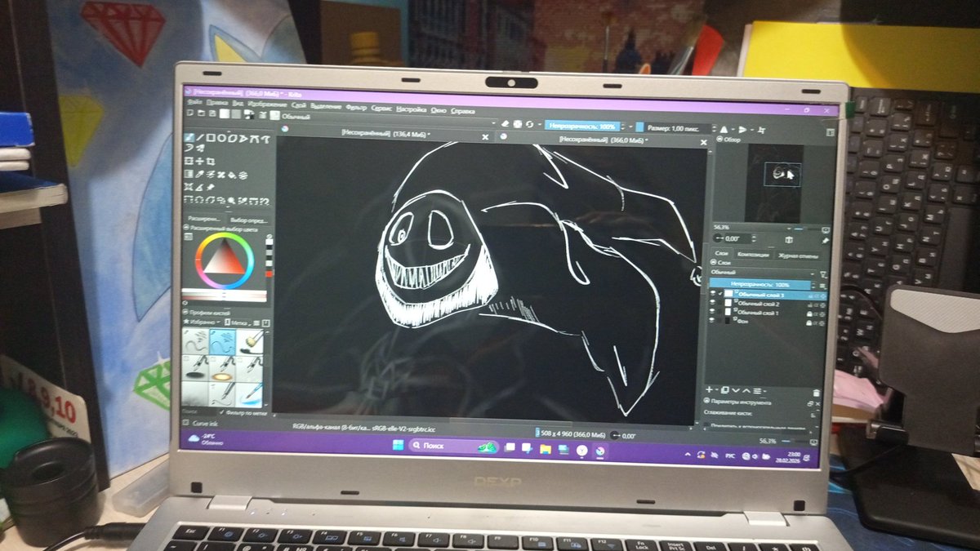Viewport: 980px width, 551px height.
Task: Hide the 'Фон' background layer
Action: pyautogui.click(x=712, y=322)
